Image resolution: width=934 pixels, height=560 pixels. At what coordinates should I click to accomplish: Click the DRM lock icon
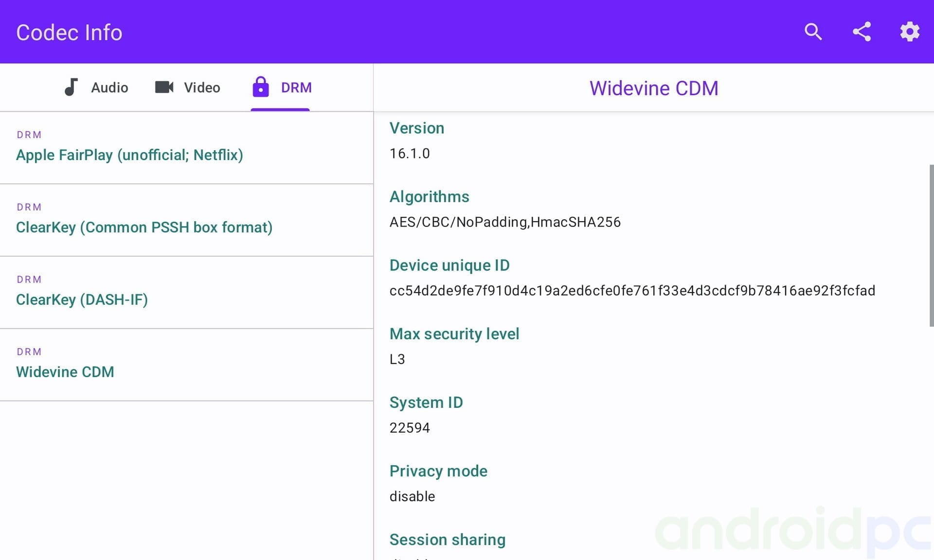pos(260,87)
